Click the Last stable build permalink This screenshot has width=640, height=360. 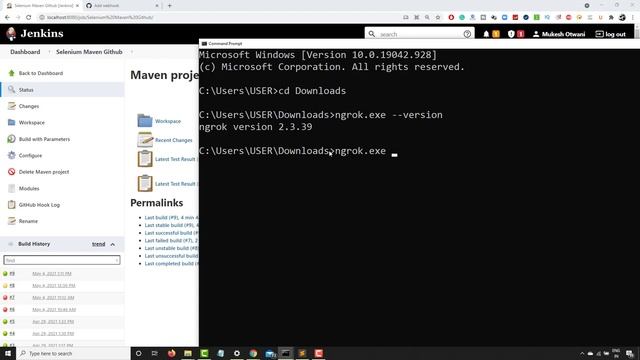pyautogui.click(x=171, y=225)
